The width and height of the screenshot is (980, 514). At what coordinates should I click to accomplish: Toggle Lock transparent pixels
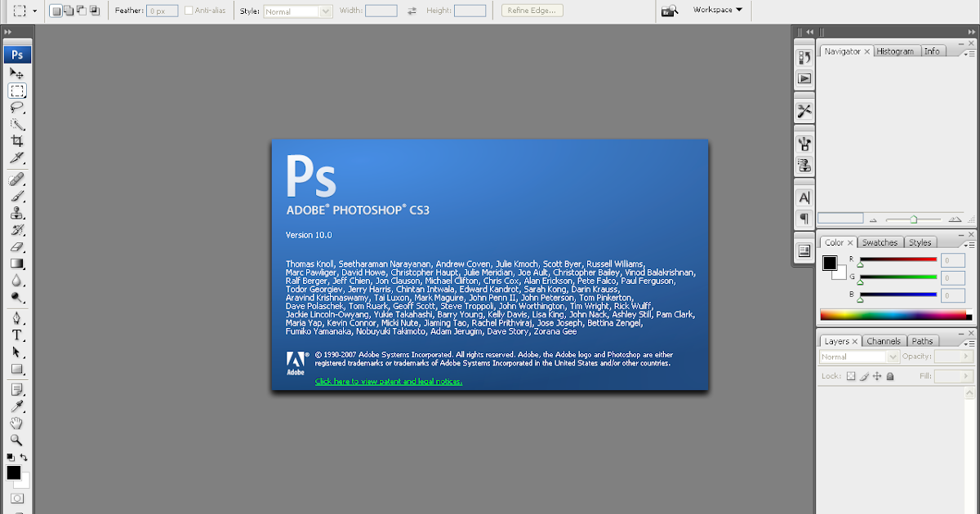[851, 376]
